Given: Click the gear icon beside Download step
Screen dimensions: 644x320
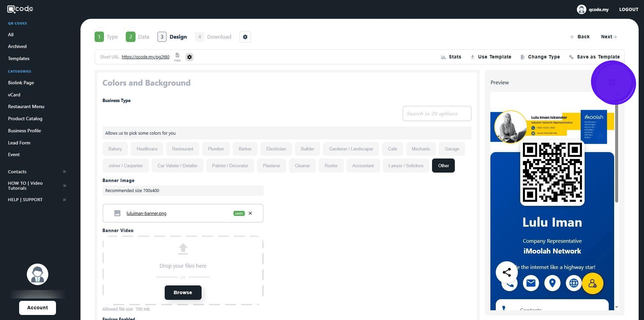Looking at the screenshot, I should point(245,37).
